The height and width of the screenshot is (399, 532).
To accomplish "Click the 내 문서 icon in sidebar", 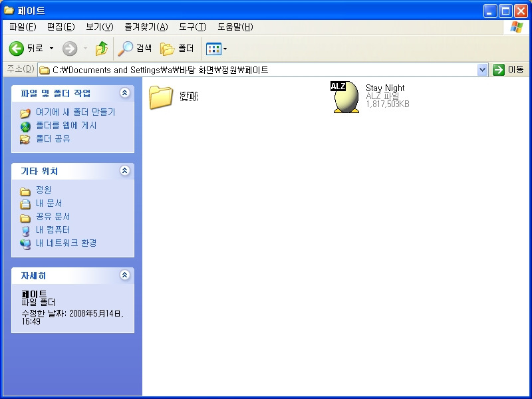I will 25,204.
